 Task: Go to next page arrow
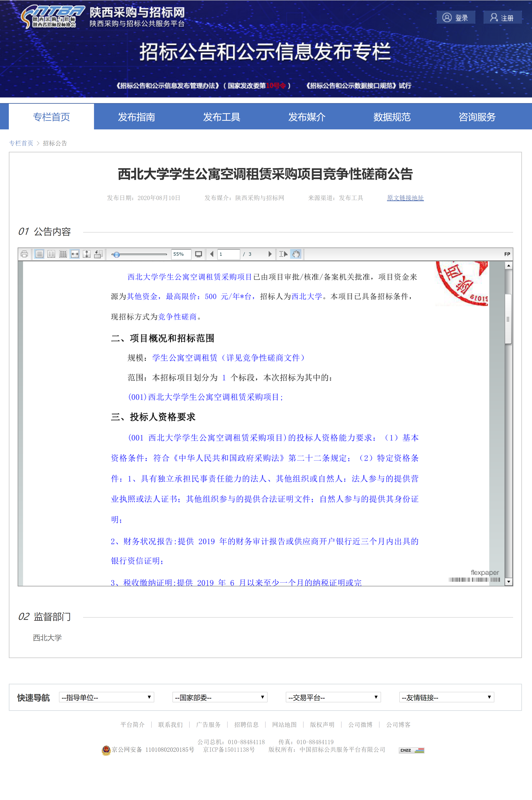click(270, 254)
